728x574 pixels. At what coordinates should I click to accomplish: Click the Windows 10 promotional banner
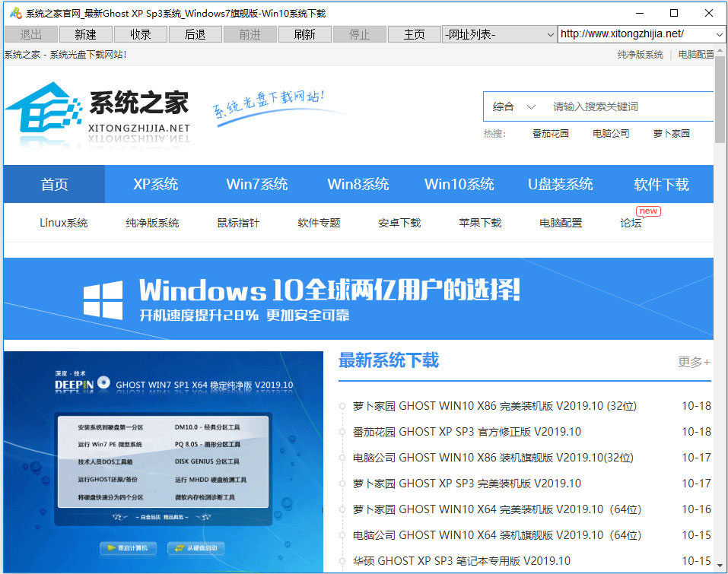(358, 298)
